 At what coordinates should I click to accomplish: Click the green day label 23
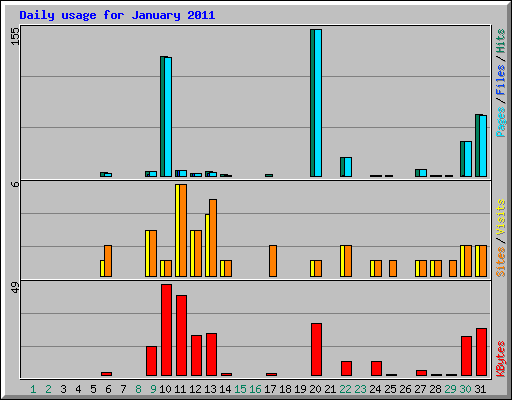[x=360, y=389]
